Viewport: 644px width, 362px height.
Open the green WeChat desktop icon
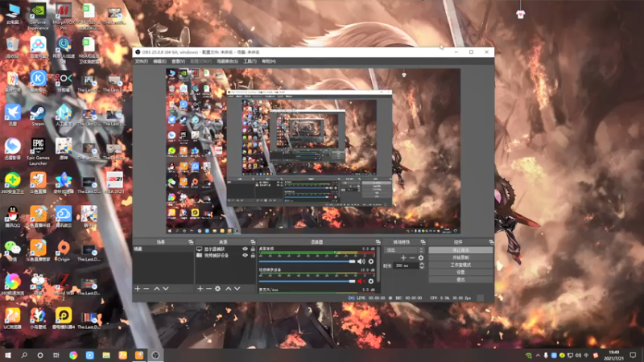(13, 250)
